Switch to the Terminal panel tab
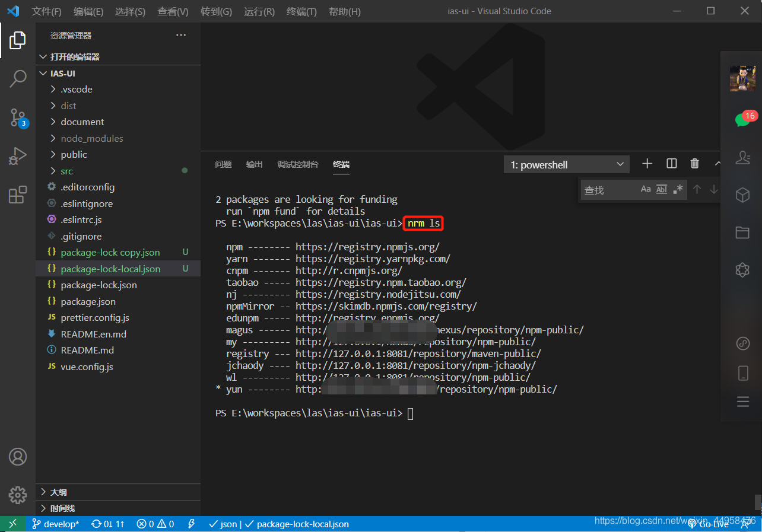This screenshot has height=532, width=762. 341,164
